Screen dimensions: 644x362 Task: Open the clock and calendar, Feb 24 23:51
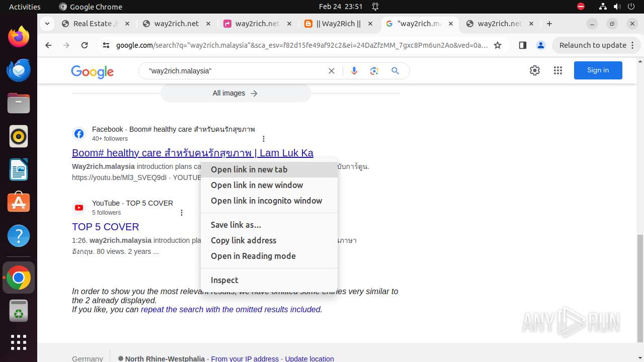click(x=341, y=7)
